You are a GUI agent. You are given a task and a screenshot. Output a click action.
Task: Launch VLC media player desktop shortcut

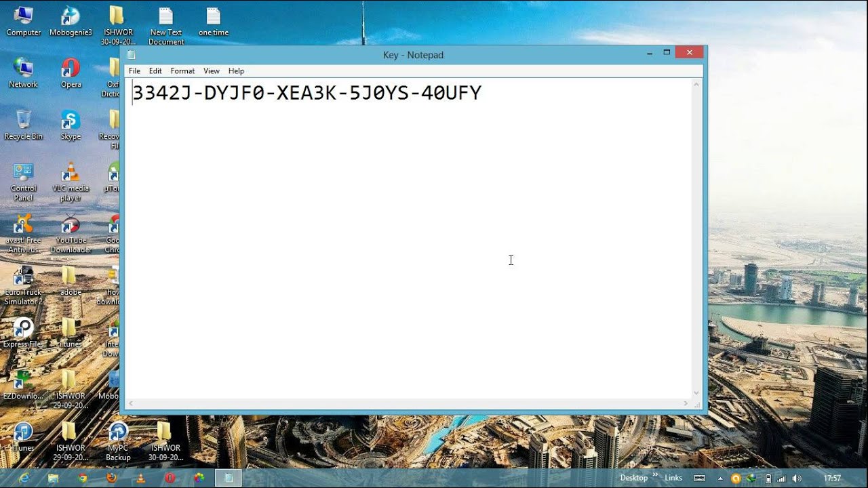[71, 182]
